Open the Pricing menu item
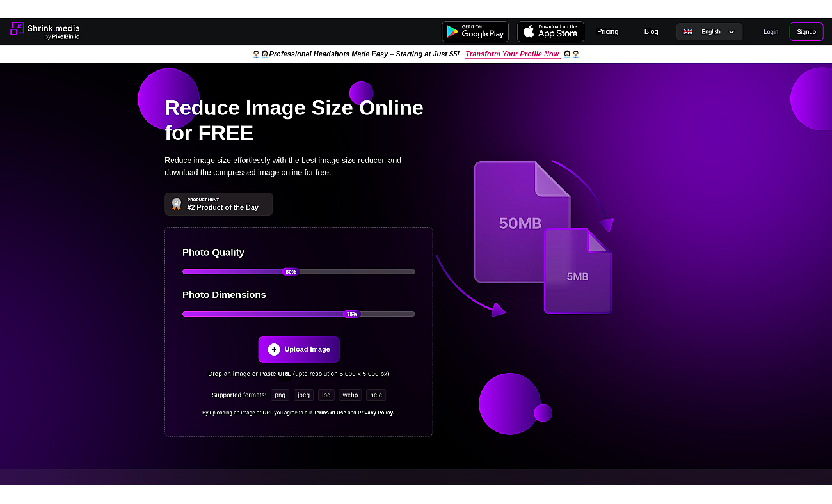This screenshot has width=832, height=504. point(607,31)
